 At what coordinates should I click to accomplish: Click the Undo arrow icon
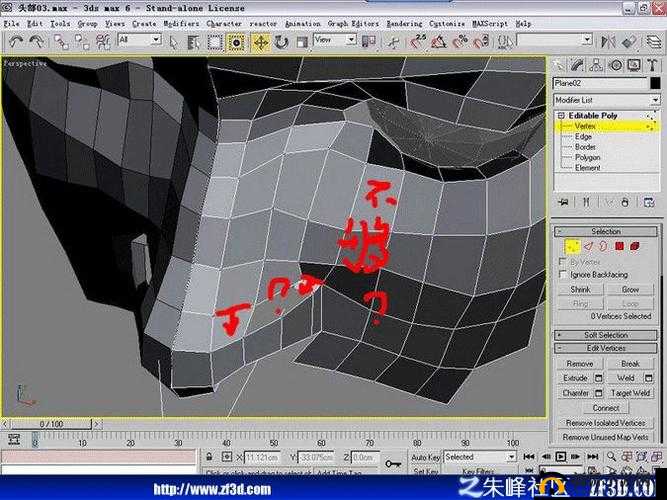pos(16,42)
